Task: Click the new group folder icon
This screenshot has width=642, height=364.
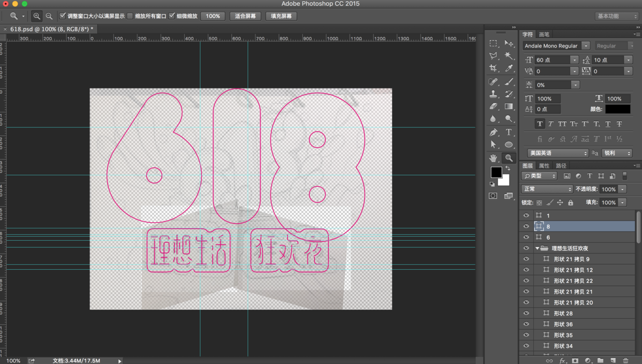Action: [x=600, y=360]
